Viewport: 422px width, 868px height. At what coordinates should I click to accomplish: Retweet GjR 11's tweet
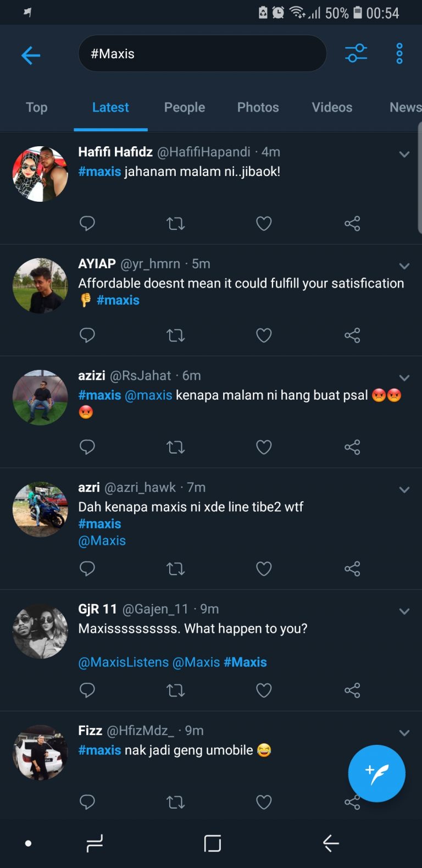tap(175, 690)
